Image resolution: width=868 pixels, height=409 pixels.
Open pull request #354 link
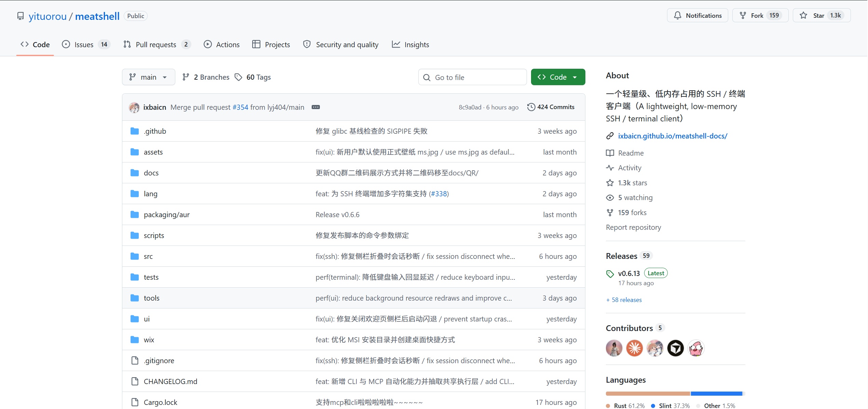[240, 107]
